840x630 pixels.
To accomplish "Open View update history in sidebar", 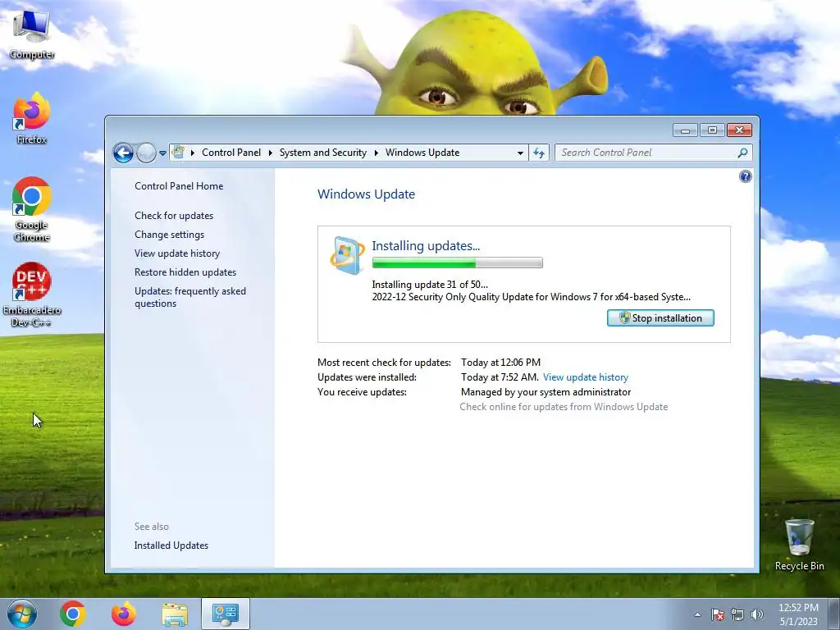I will [177, 253].
